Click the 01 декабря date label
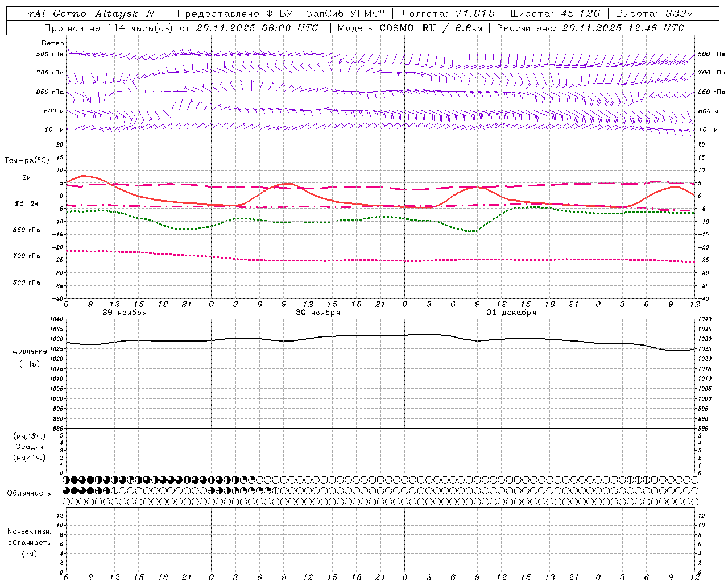The width and height of the screenshot is (728, 582). point(511,313)
